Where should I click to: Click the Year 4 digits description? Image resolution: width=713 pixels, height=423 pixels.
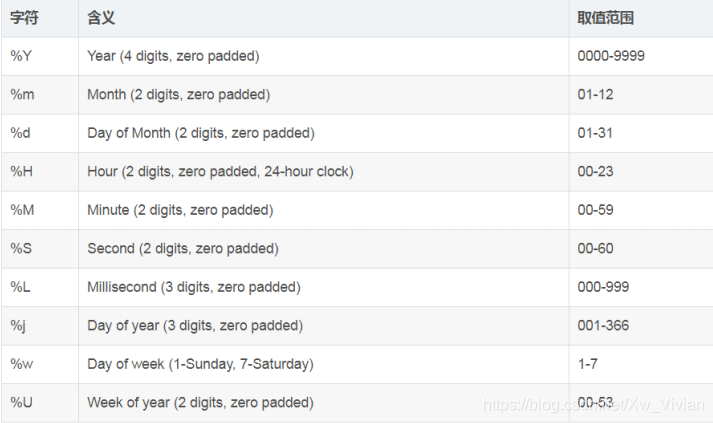173,56
